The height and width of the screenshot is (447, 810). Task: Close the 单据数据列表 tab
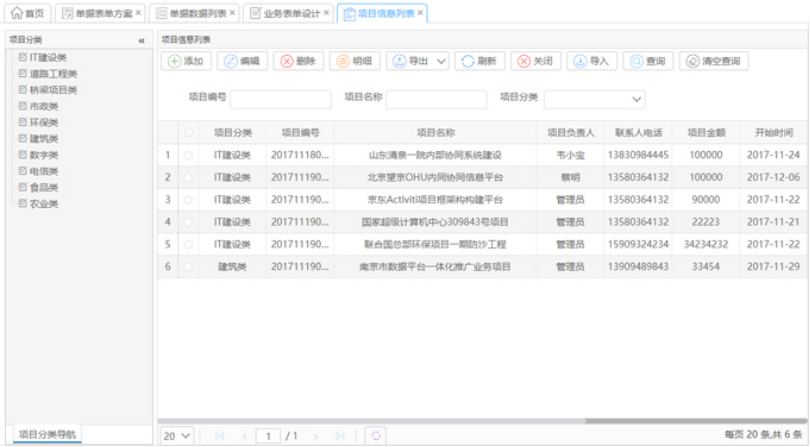(x=232, y=13)
